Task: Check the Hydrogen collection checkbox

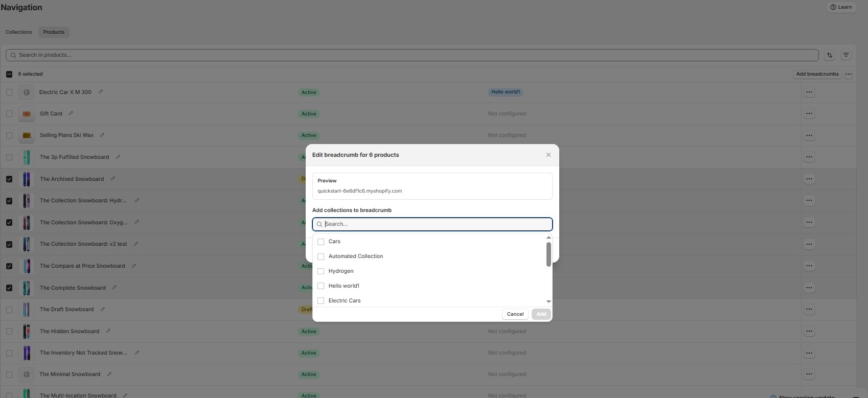Action: click(x=321, y=271)
